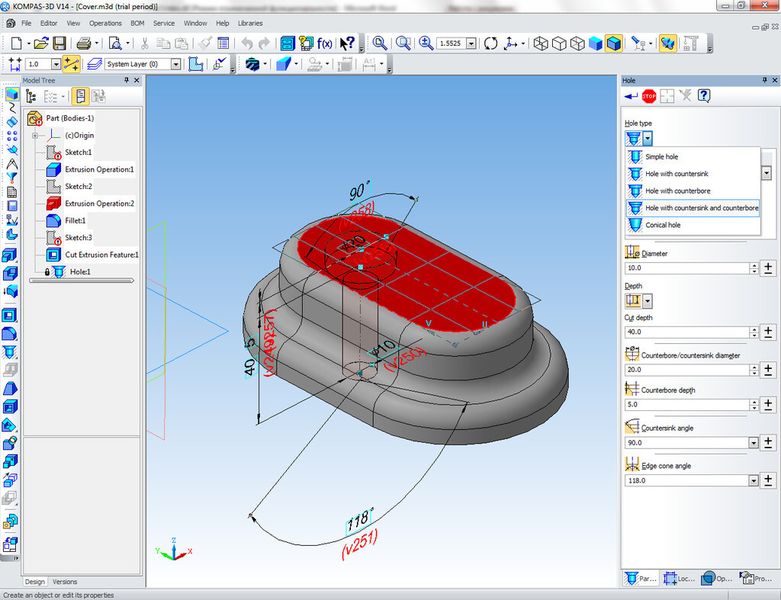The width and height of the screenshot is (781, 600).
Task: Click the Save icon in main toolbar
Action: pyautogui.click(x=60, y=43)
